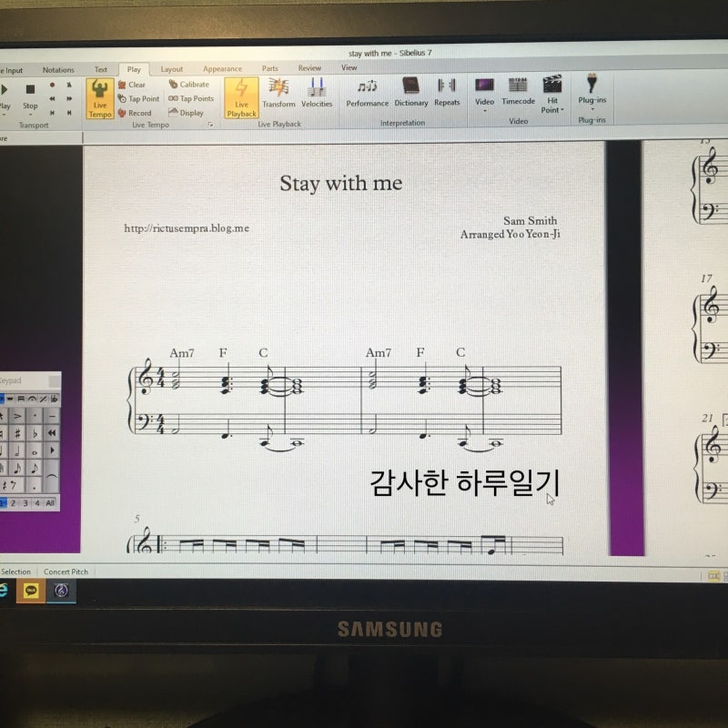Select the accent articulation on Keypad
Screen dimensions: 728x728
click(17, 416)
